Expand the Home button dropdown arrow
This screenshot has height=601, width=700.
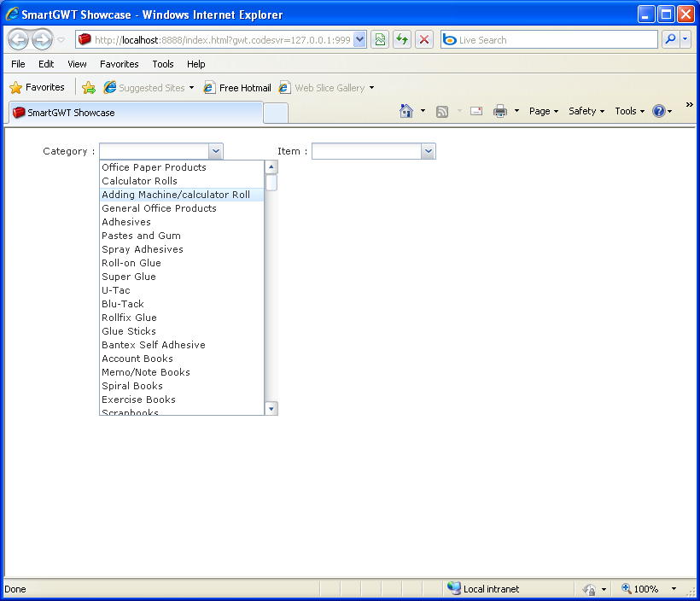(x=423, y=111)
